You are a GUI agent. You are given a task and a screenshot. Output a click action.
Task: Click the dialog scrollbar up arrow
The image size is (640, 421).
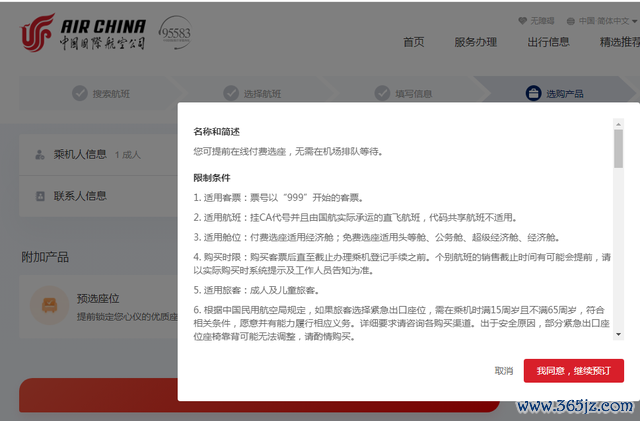click(x=618, y=124)
